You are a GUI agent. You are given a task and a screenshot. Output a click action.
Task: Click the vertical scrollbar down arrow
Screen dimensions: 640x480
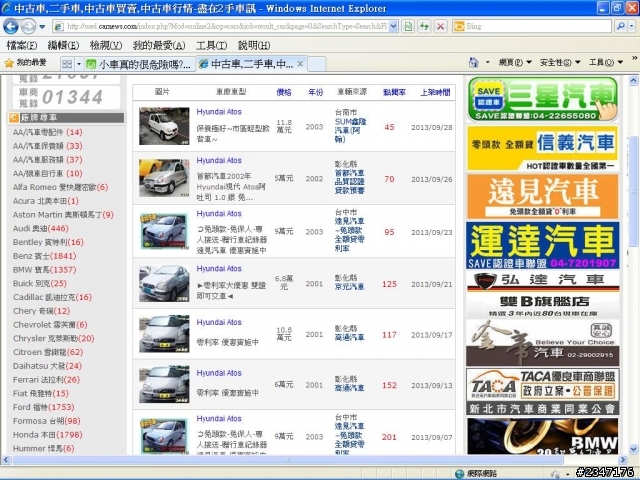[x=633, y=449]
